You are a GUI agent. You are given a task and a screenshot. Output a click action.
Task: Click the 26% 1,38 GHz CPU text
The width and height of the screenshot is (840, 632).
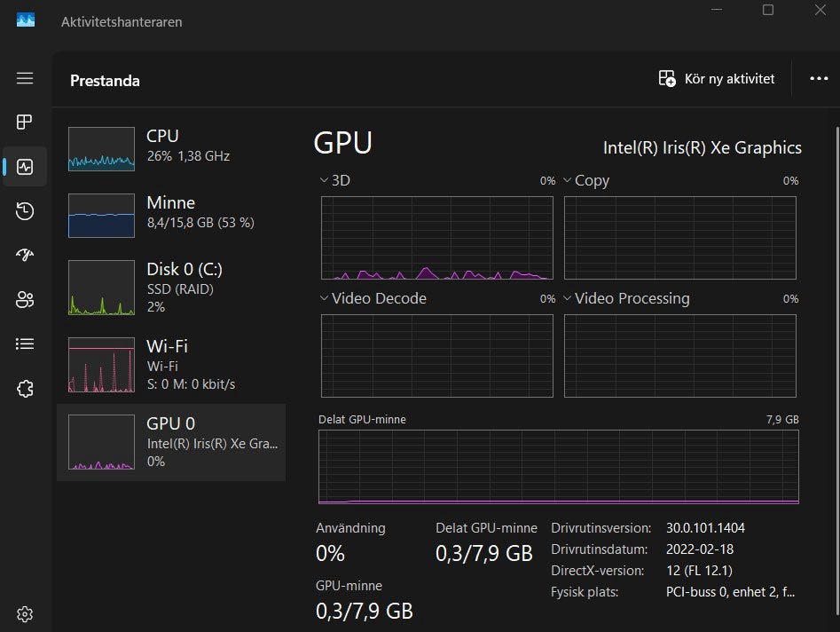click(188, 156)
